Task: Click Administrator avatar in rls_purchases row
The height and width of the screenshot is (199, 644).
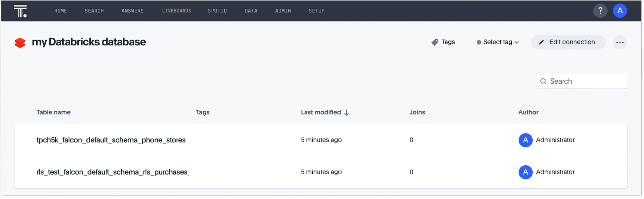Action: click(x=525, y=172)
